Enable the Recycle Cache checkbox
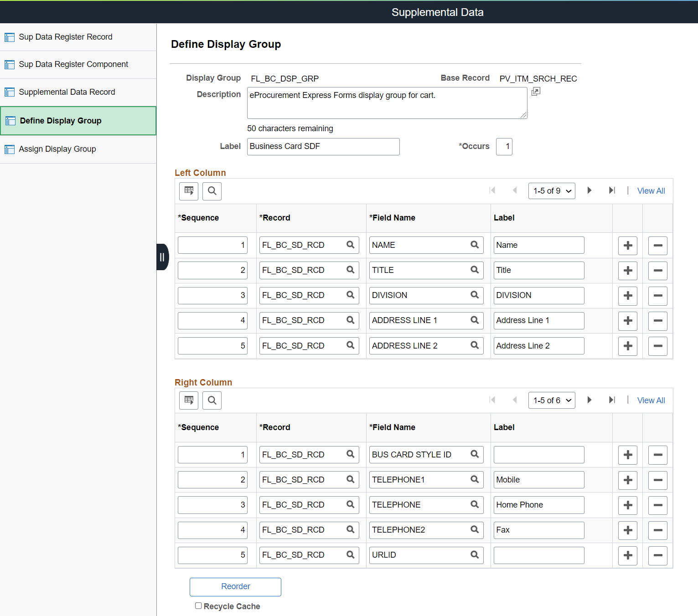The height and width of the screenshot is (616, 698). pyautogui.click(x=198, y=606)
